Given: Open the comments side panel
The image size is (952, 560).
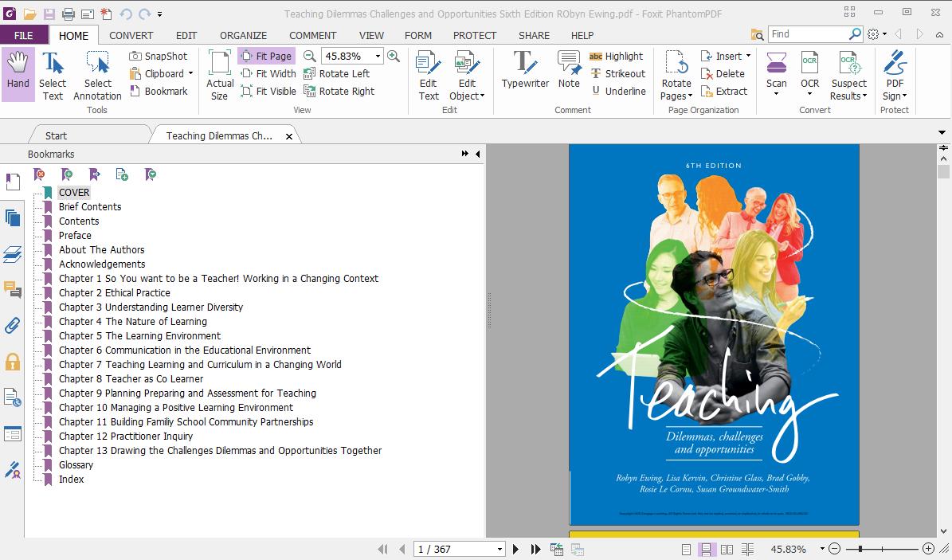Looking at the screenshot, I should (12, 290).
